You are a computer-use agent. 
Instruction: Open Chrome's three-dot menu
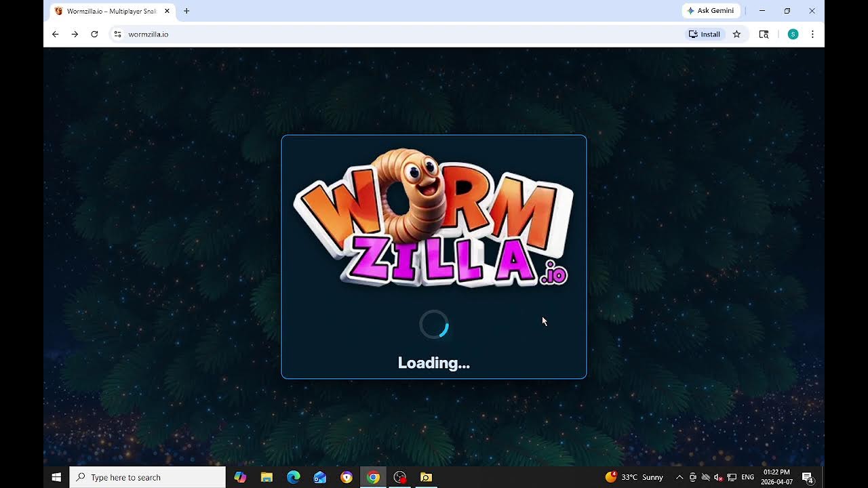[812, 34]
